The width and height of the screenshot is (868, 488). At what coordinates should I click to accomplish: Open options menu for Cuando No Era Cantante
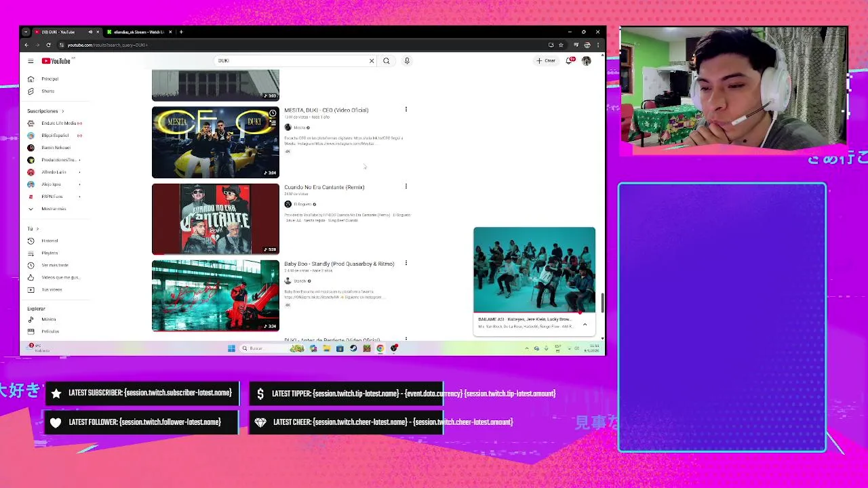[406, 186]
